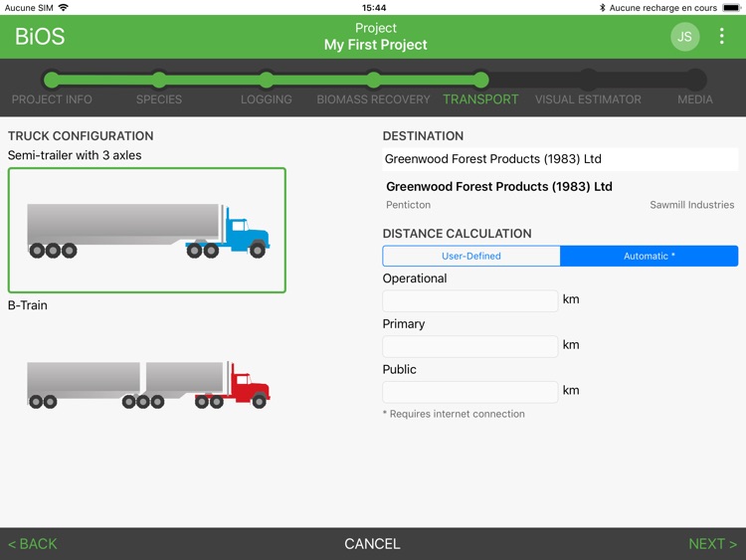Tap the Bluetooth status icon
Viewport: 746px width, 560px height.
[x=602, y=8]
